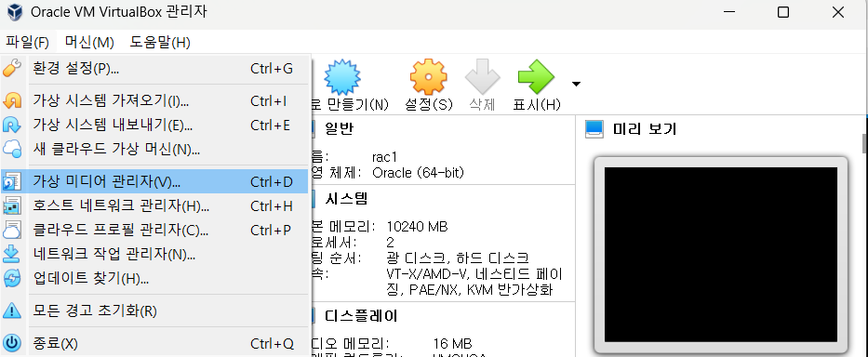Image resolution: width=868 pixels, height=357 pixels.
Task: Click the 미리 보기 monitor icon
Action: [594, 129]
